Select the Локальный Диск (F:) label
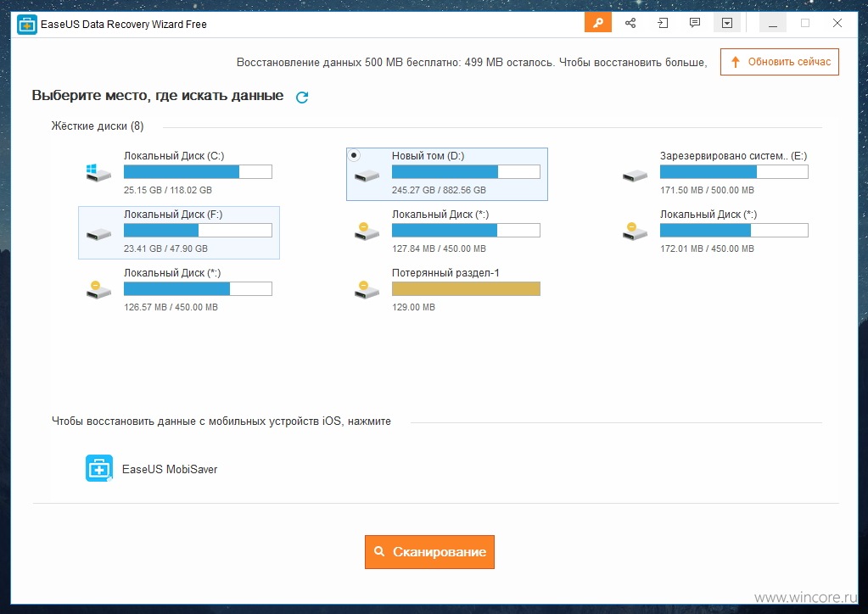The width and height of the screenshot is (868, 614). click(173, 215)
